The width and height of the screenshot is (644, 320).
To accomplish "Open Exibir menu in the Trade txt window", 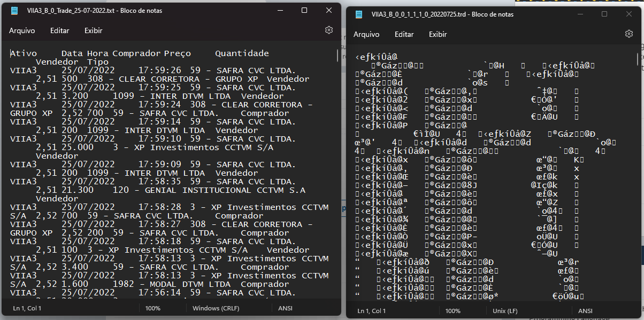I will pos(94,30).
